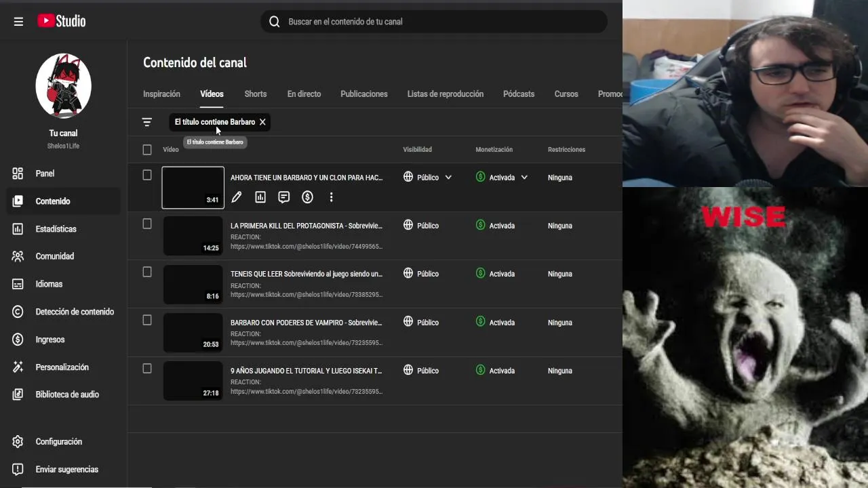The width and height of the screenshot is (868, 488).
Task: Click Contenido icon in sidebar
Action: 18,201
